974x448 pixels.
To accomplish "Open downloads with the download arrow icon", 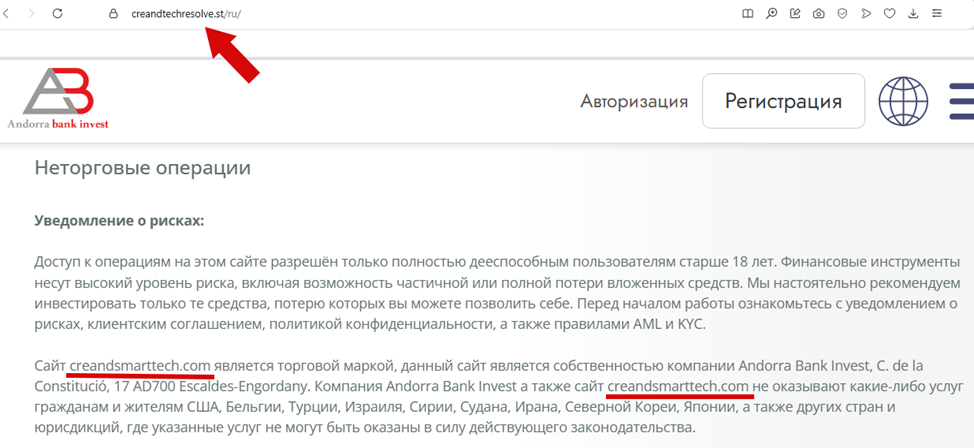I will [913, 13].
